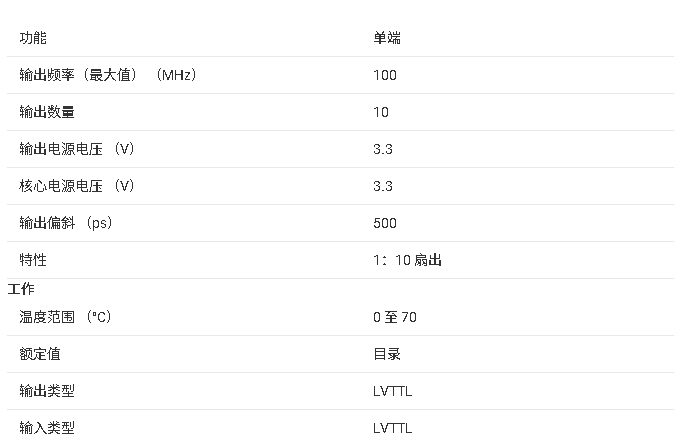Click the 输出电源电压 (V) label
The image size is (679, 444).
[77, 149]
